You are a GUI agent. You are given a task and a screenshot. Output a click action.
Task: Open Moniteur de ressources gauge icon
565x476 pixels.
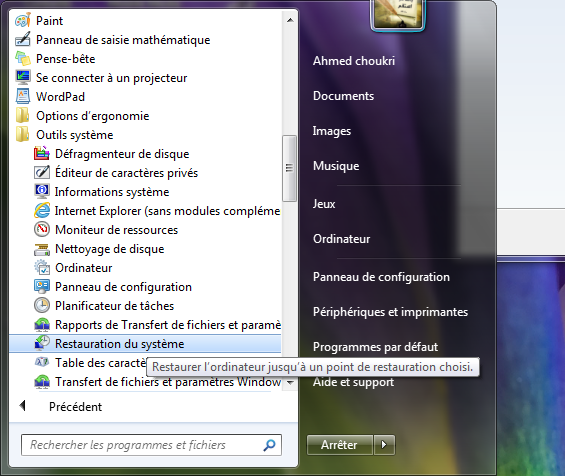point(42,230)
